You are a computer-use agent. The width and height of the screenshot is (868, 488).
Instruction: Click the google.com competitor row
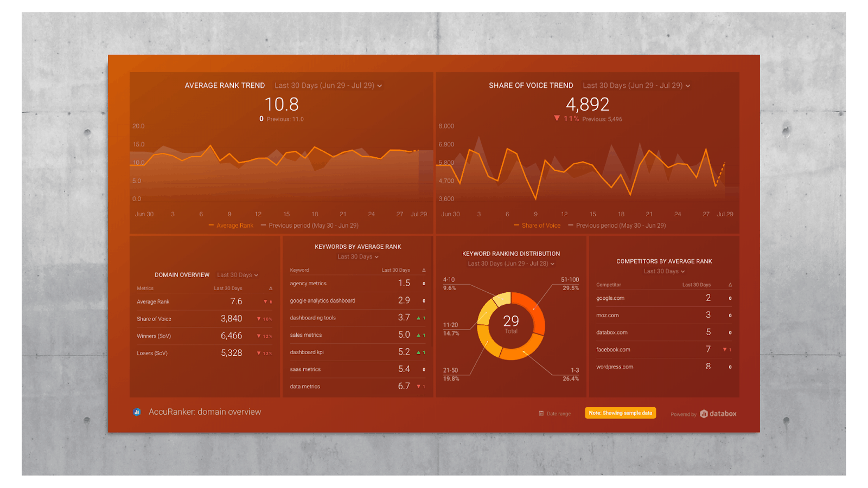coord(664,298)
